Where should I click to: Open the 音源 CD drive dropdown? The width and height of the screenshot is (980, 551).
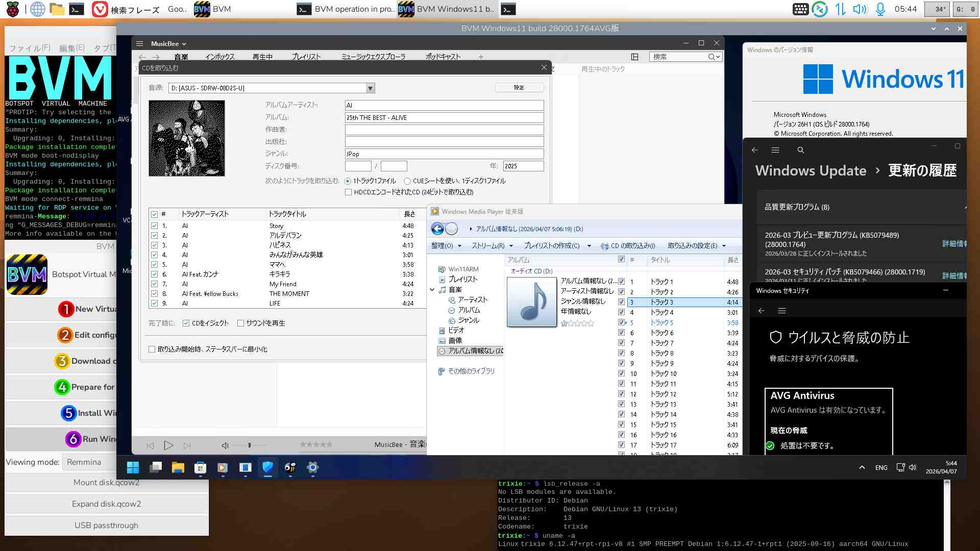(x=370, y=88)
